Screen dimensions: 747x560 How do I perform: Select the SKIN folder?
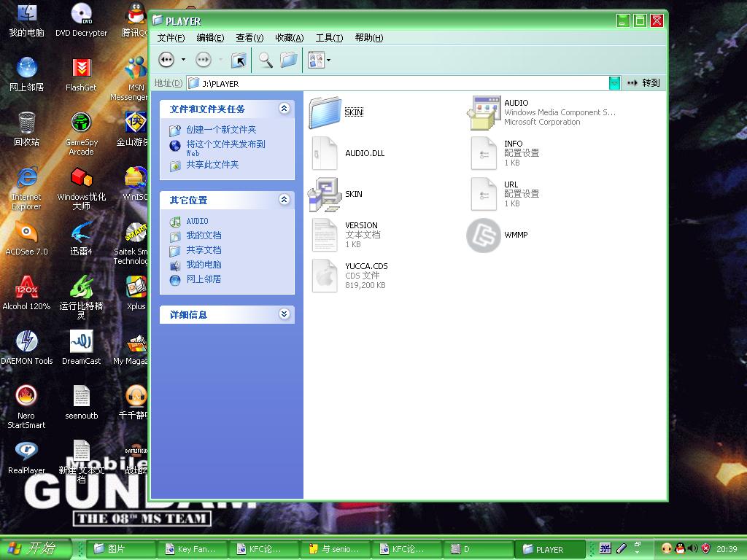tap(337, 112)
